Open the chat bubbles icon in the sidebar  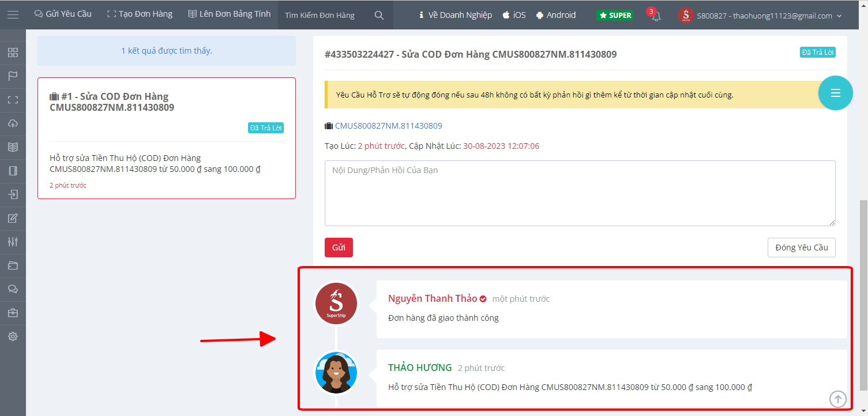[x=13, y=289]
